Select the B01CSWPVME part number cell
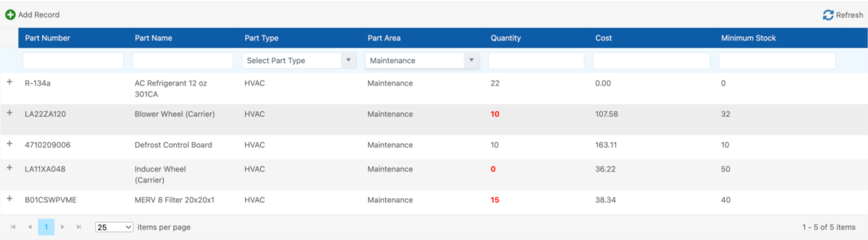868x240 pixels. 51,200
